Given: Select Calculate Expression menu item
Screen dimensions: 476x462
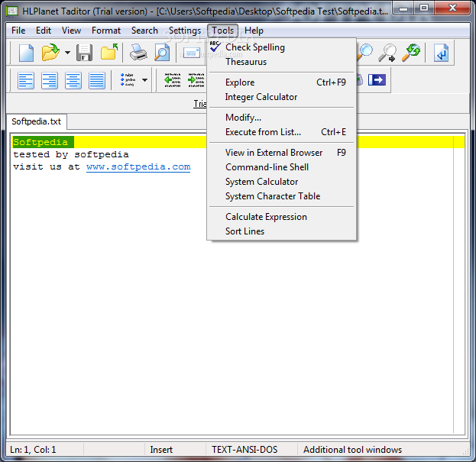Looking at the screenshot, I should click(281, 217).
